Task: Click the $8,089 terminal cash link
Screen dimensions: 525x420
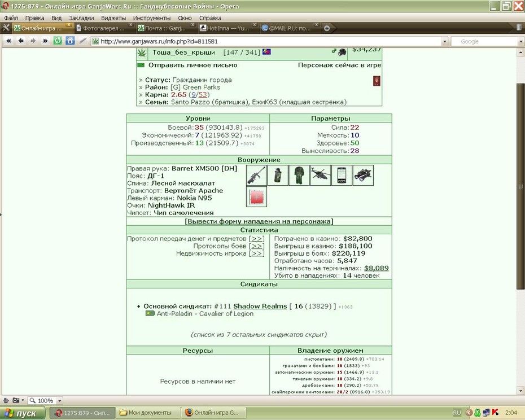Action: point(377,268)
